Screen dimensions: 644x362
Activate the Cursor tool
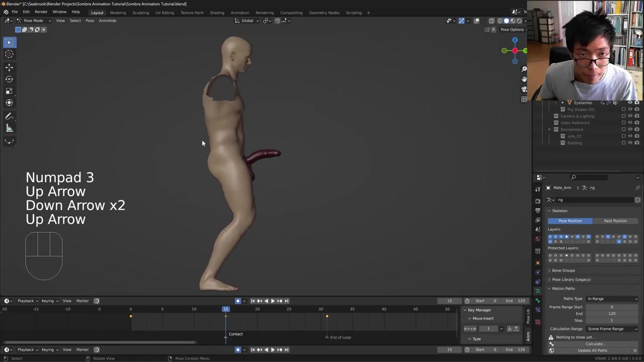coord(9,54)
